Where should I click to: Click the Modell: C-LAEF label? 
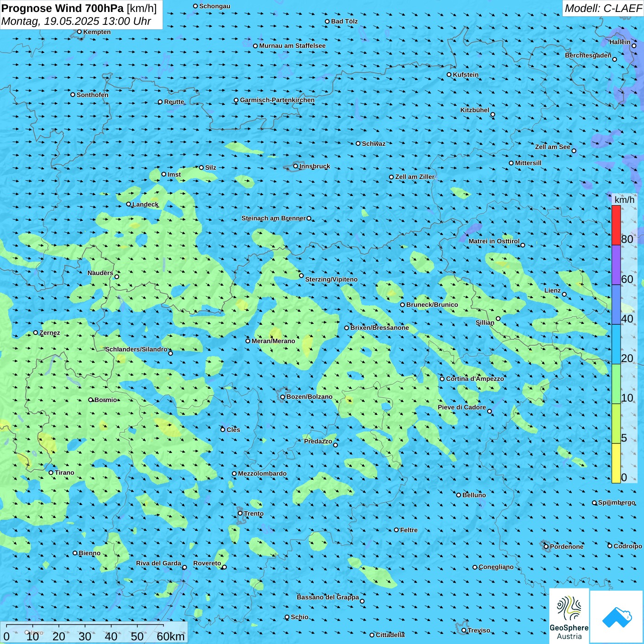click(x=603, y=8)
